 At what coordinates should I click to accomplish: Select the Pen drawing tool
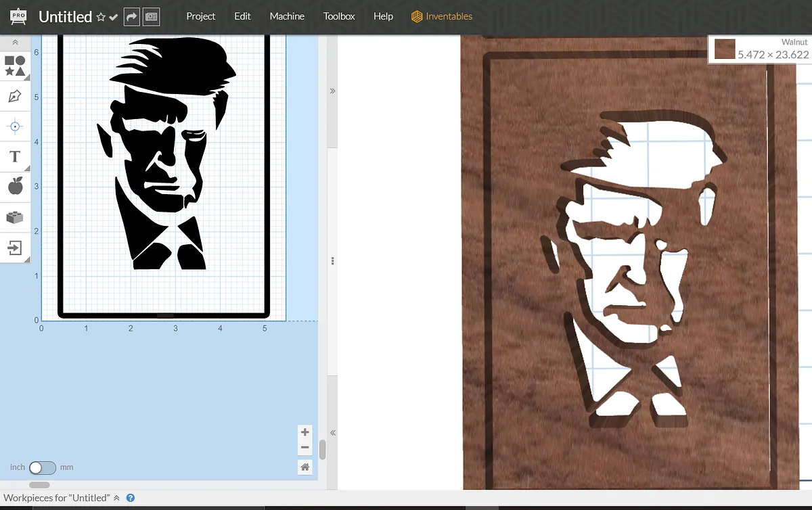coord(15,96)
